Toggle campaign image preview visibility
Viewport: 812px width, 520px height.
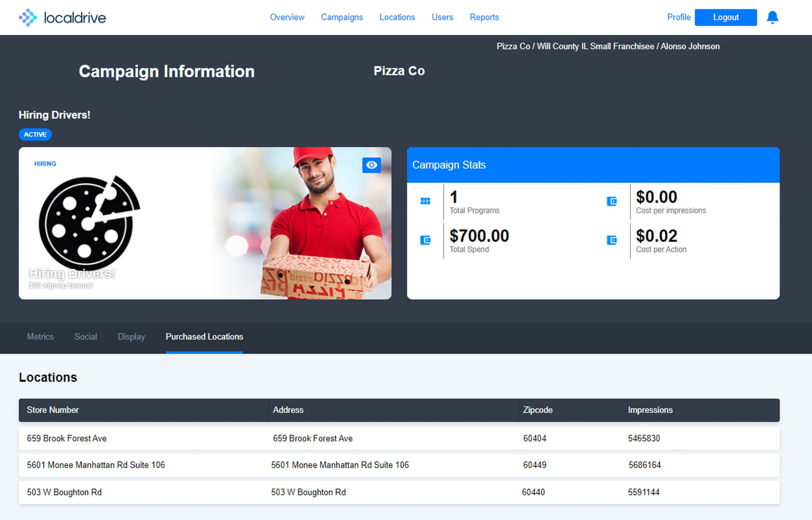[x=372, y=166]
